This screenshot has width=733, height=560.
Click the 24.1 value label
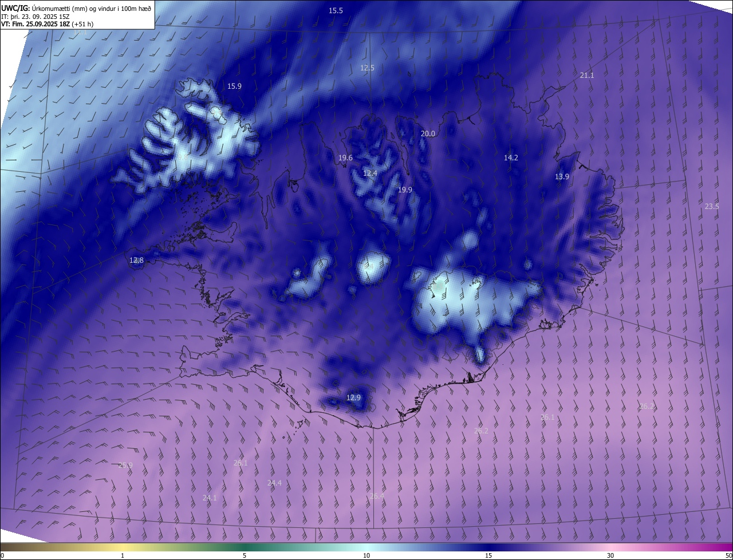tap(210, 498)
